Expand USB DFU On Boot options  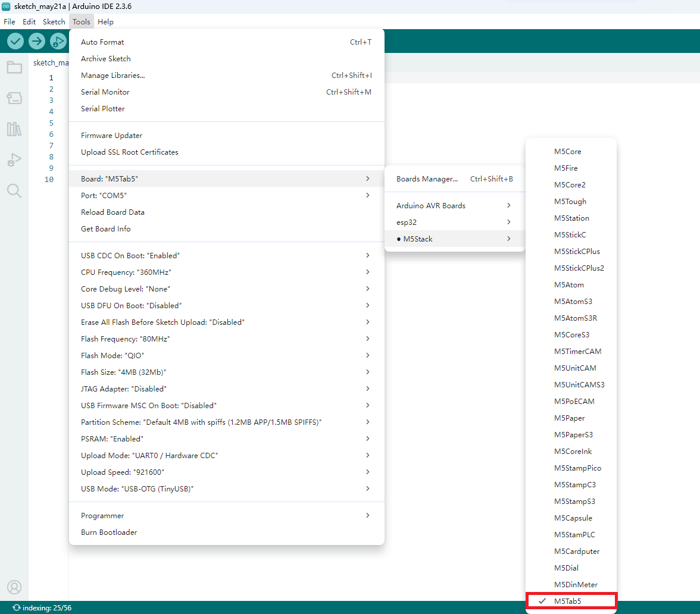tap(227, 306)
